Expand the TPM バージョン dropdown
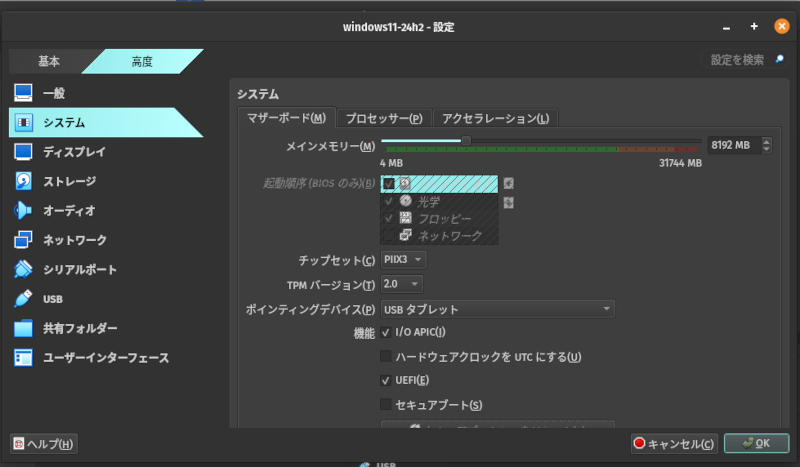The image size is (800, 467). (x=402, y=285)
